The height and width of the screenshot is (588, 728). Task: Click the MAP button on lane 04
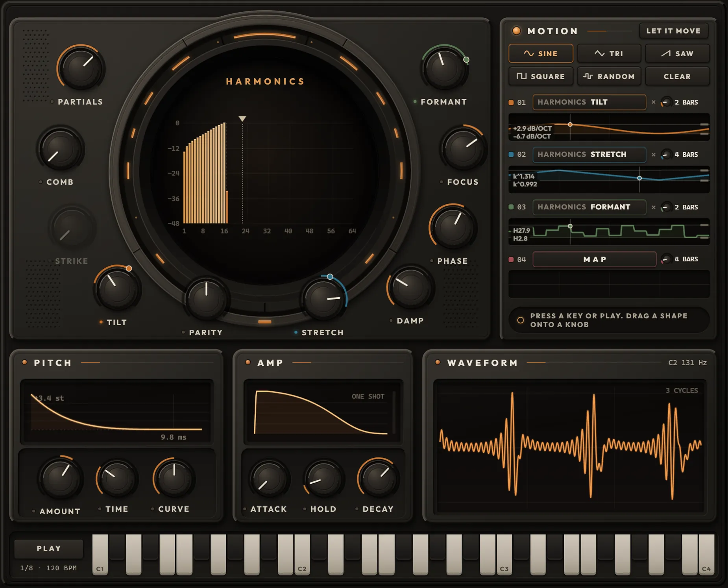pyautogui.click(x=594, y=259)
